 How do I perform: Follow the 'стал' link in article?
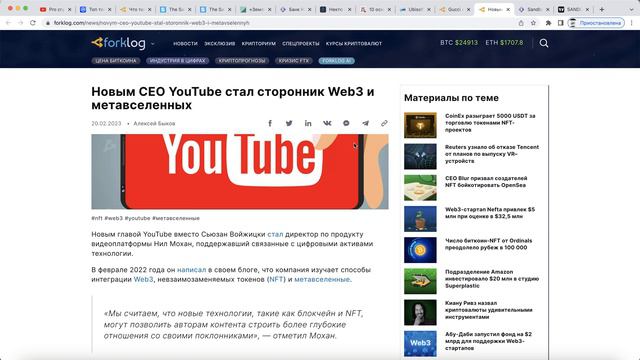[275, 234]
